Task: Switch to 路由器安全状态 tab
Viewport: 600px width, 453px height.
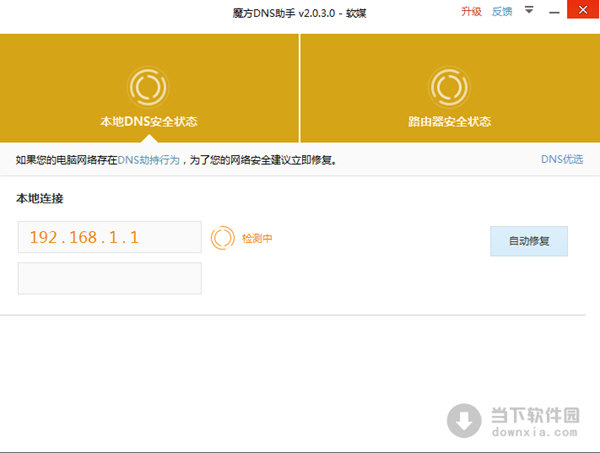Action: pos(450,88)
